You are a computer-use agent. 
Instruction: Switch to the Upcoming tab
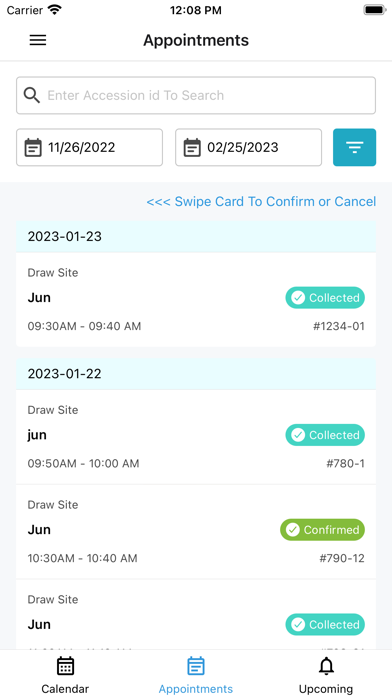(326, 675)
